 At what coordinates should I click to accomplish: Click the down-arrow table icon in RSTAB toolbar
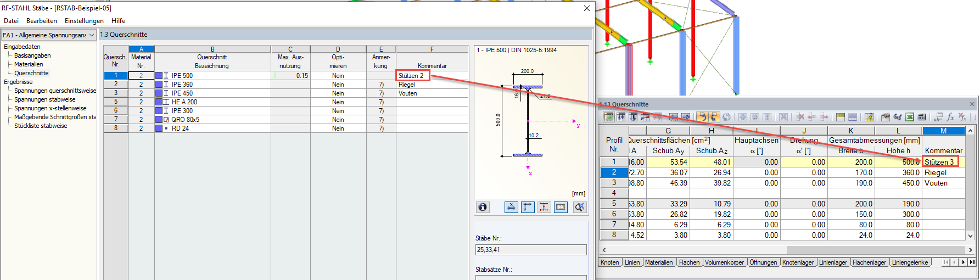click(633, 117)
